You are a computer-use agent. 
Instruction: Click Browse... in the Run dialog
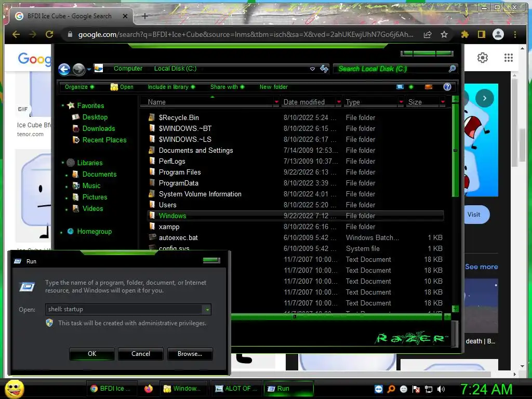pyautogui.click(x=190, y=353)
